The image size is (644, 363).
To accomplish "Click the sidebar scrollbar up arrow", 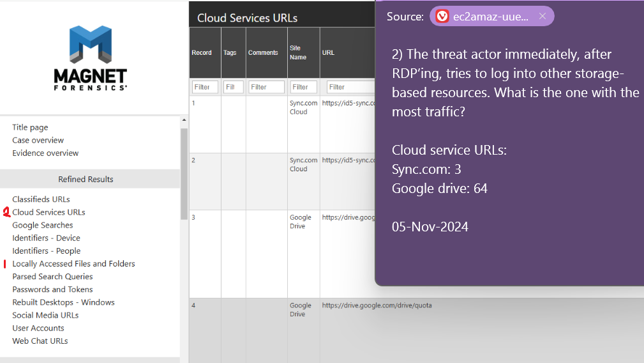I will (x=184, y=120).
